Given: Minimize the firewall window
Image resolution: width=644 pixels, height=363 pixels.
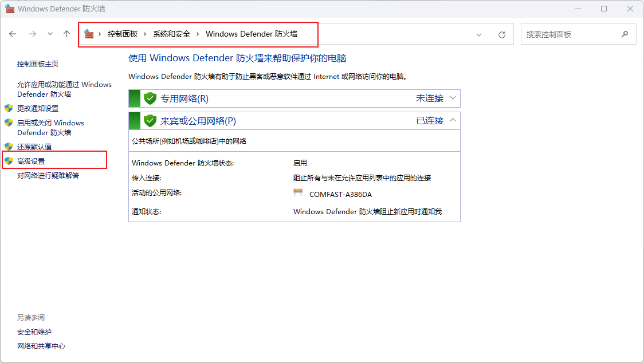Looking at the screenshot, I should [578, 9].
